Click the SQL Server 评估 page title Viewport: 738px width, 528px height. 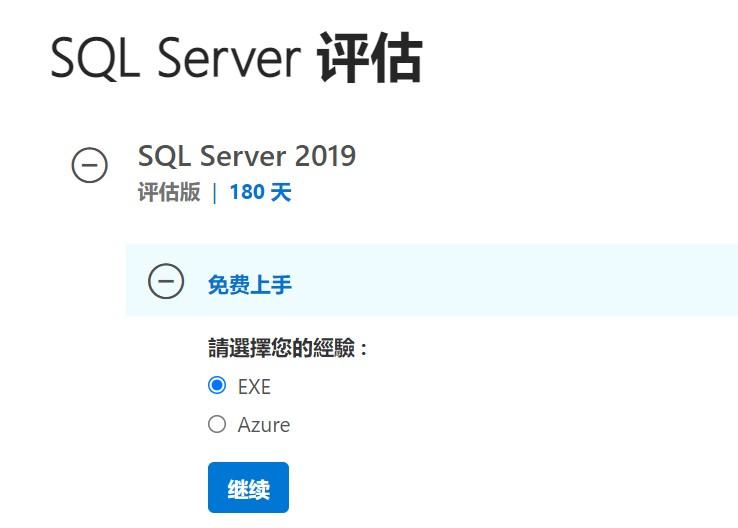click(236, 57)
